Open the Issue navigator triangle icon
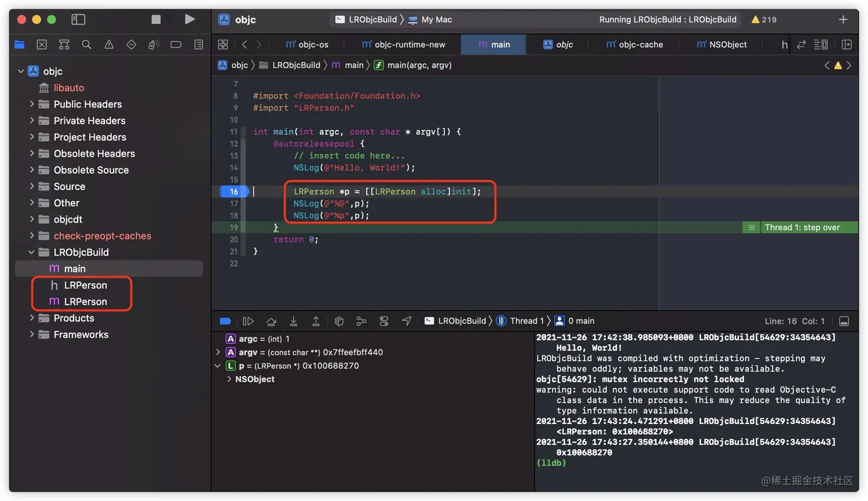868x501 pixels. point(109,44)
